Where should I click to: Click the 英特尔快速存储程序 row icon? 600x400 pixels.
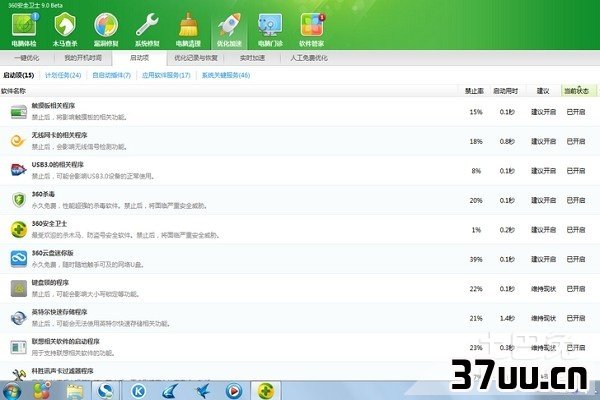pos(18,318)
